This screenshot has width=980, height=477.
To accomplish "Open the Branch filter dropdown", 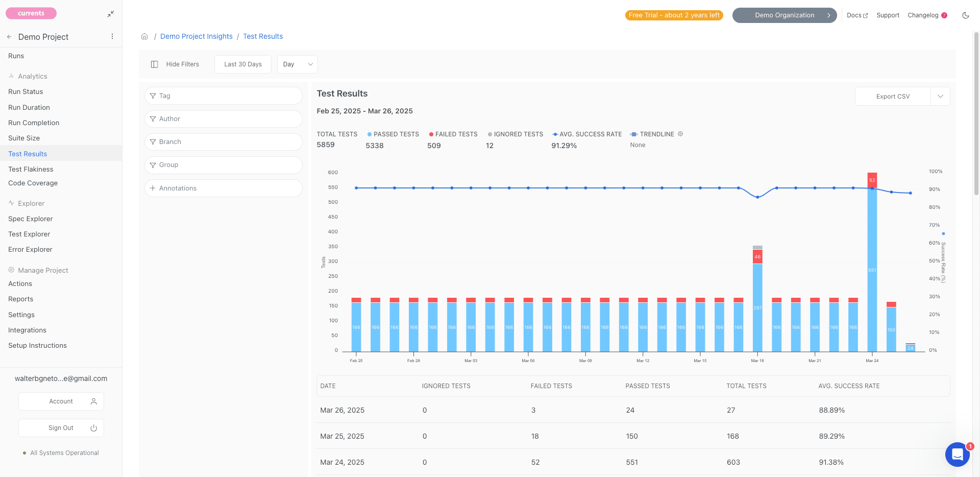I will (224, 142).
